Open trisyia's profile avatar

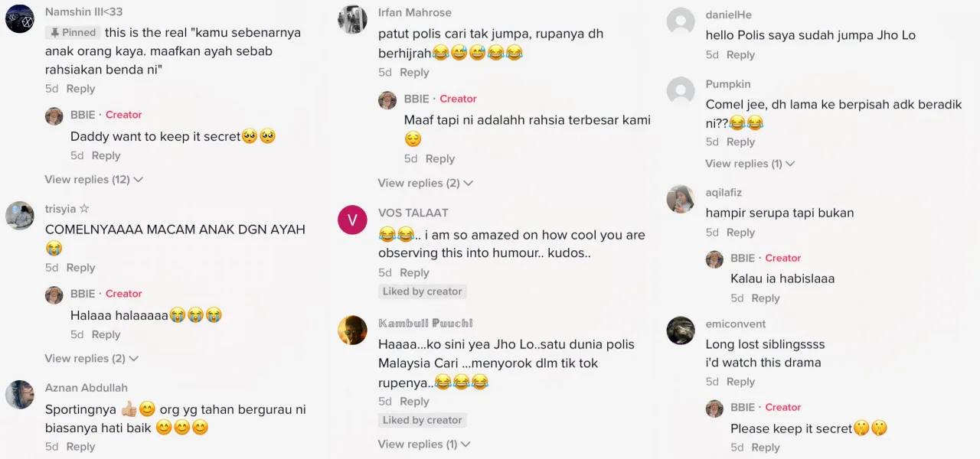(20, 216)
